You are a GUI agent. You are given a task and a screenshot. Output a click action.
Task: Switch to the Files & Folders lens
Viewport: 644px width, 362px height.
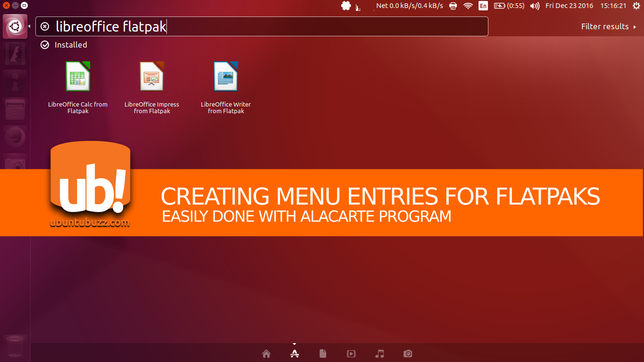click(322, 353)
